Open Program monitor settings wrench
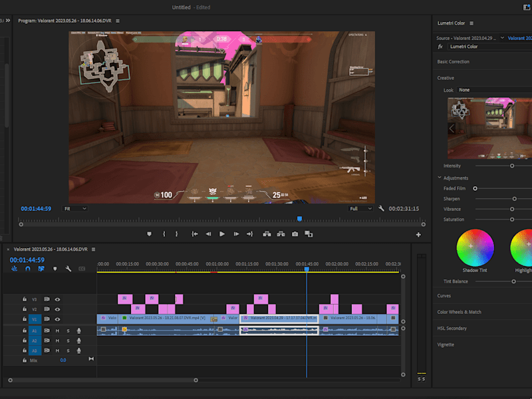Image resolution: width=532 pixels, height=399 pixels. pos(381,209)
